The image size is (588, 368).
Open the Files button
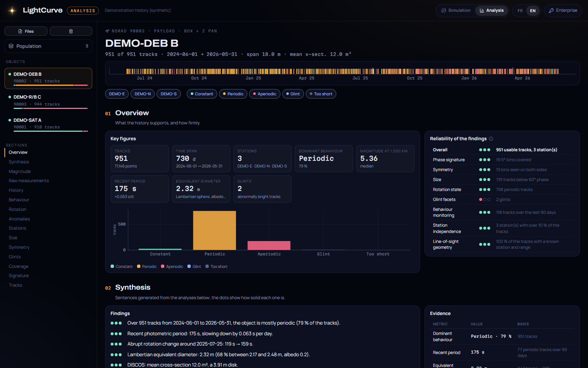[x=26, y=31]
